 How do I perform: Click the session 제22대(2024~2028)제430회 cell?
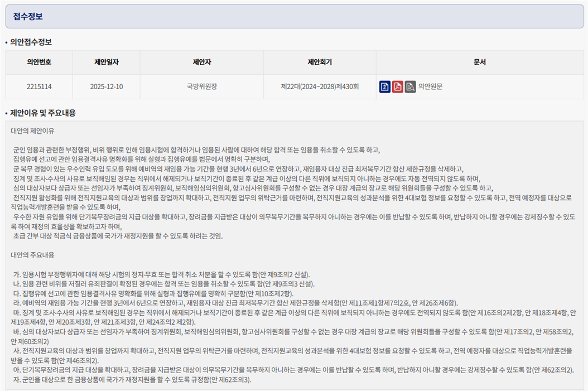click(x=320, y=86)
